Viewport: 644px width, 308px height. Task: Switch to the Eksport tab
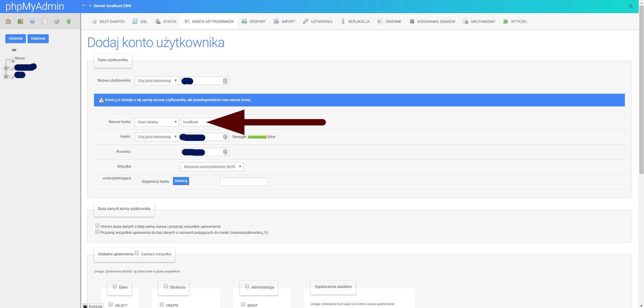(254, 21)
